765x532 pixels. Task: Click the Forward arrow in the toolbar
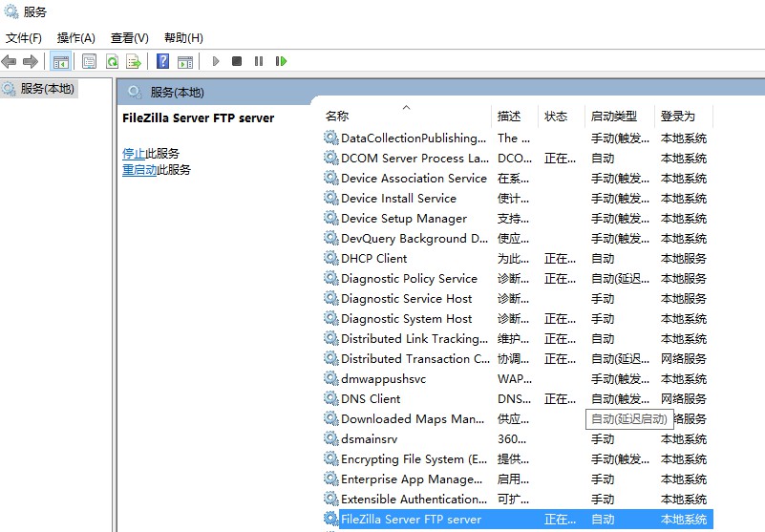click(x=31, y=61)
